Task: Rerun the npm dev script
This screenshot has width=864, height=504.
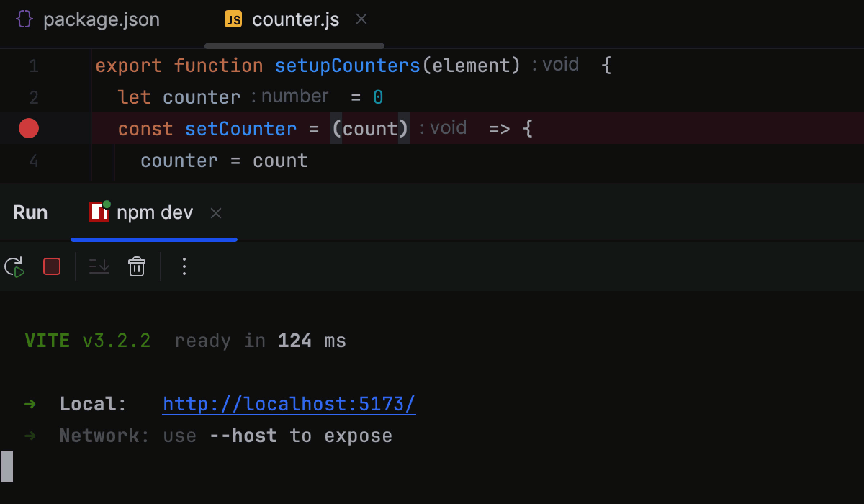Action: [14, 266]
